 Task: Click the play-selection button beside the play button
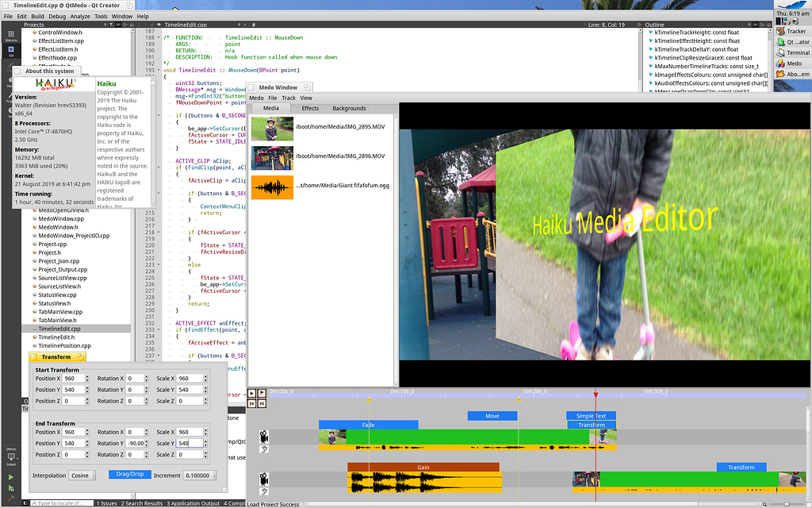pos(262,394)
